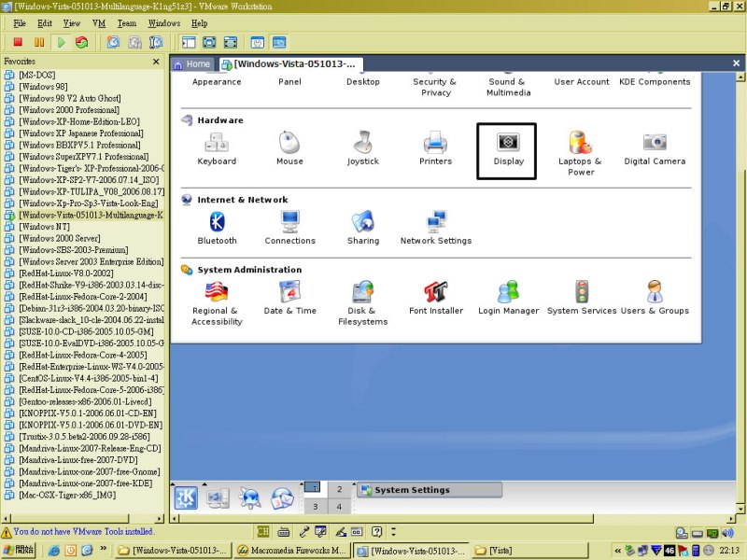Open the Date & Time settings
Viewport: 747px width, 560px height.
pos(290,298)
